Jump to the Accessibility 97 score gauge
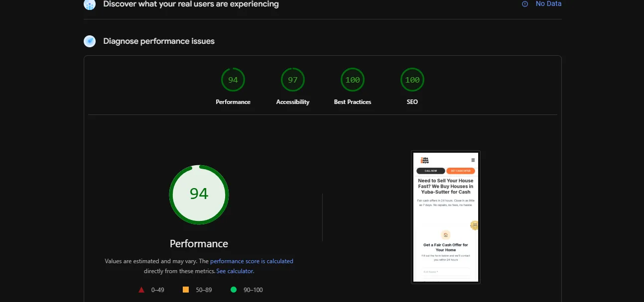This screenshot has height=302, width=644. click(x=293, y=80)
